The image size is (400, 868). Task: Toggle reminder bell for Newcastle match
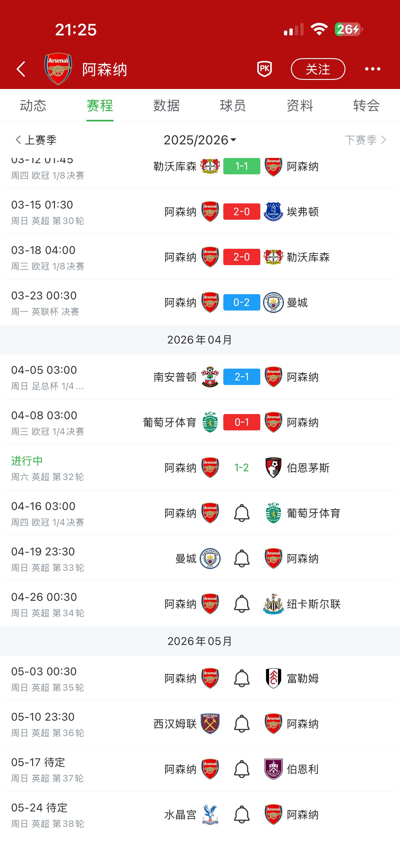point(242,604)
